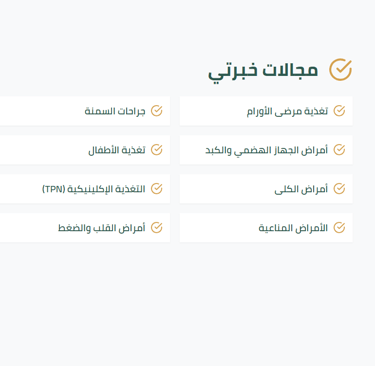Click the check icon beside تغذية الأطفال

(x=157, y=150)
